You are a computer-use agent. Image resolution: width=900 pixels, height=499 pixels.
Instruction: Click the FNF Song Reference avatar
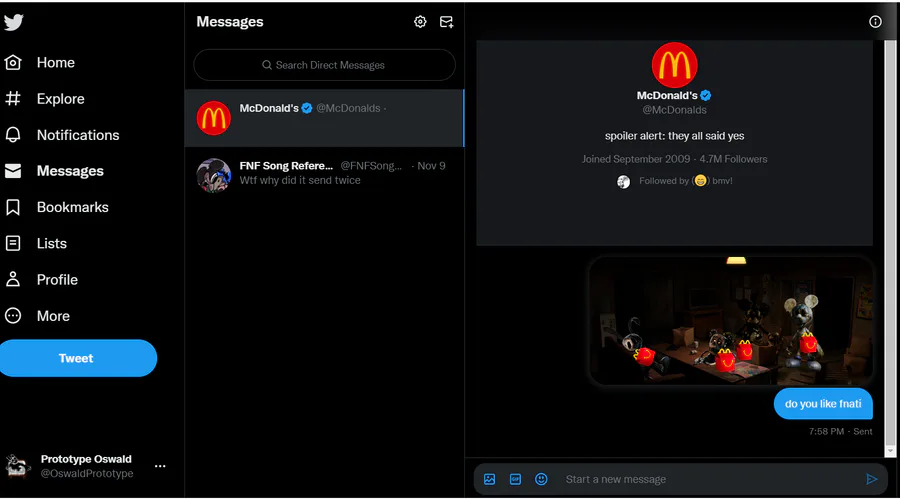(x=214, y=175)
